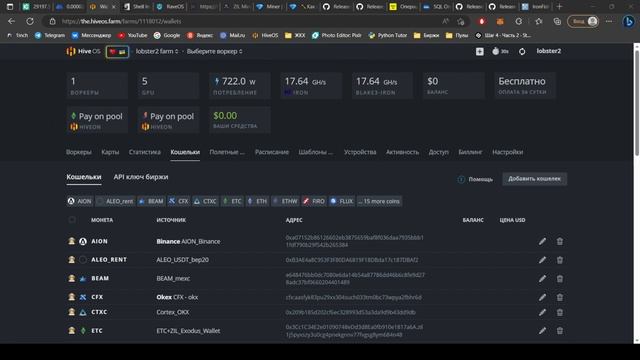Screen dimensions: 640x360
Task: Filter wallets by ETHW coin chip
Action: pyautogui.click(x=286, y=201)
